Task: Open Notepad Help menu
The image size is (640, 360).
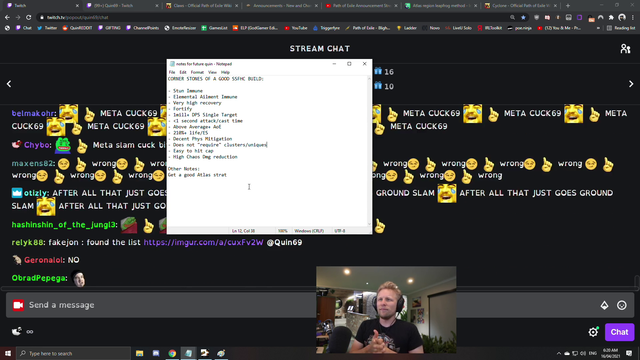Action: pos(225,72)
